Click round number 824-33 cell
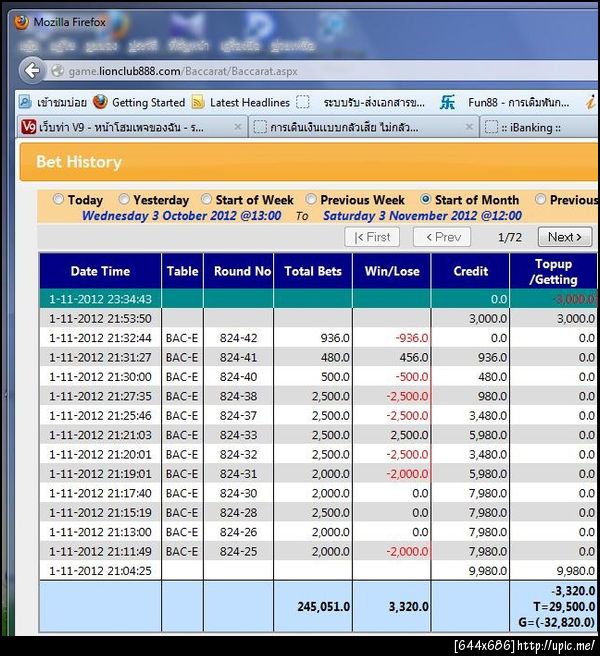The image size is (600, 656). (x=238, y=435)
